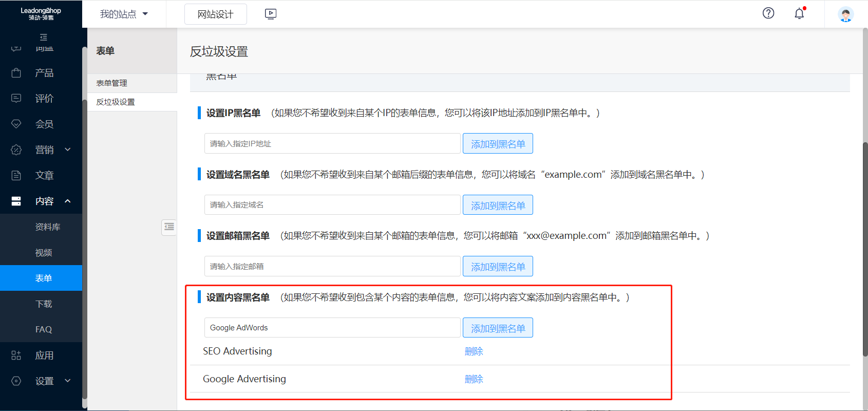Open the user avatar menu
Image resolution: width=868 pixels, height=411 pixels.
point(845,14)
